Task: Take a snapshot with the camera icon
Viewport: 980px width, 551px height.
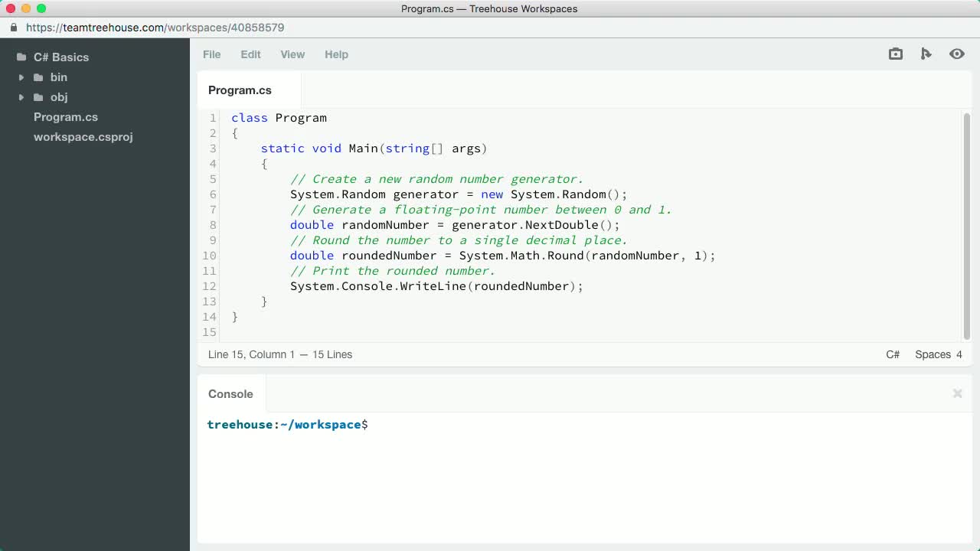Action: click(x=895, y=54)
